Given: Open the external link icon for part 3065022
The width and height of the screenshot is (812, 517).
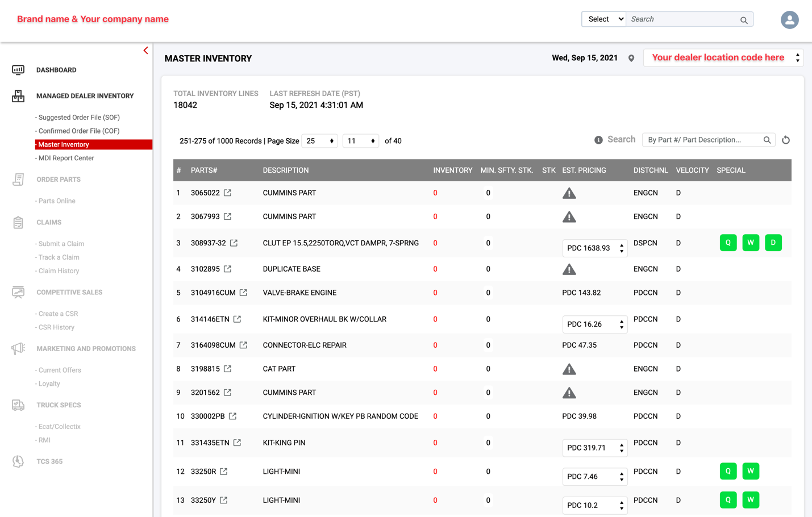Looking at the screenshot, I should (x=228, y=193).
